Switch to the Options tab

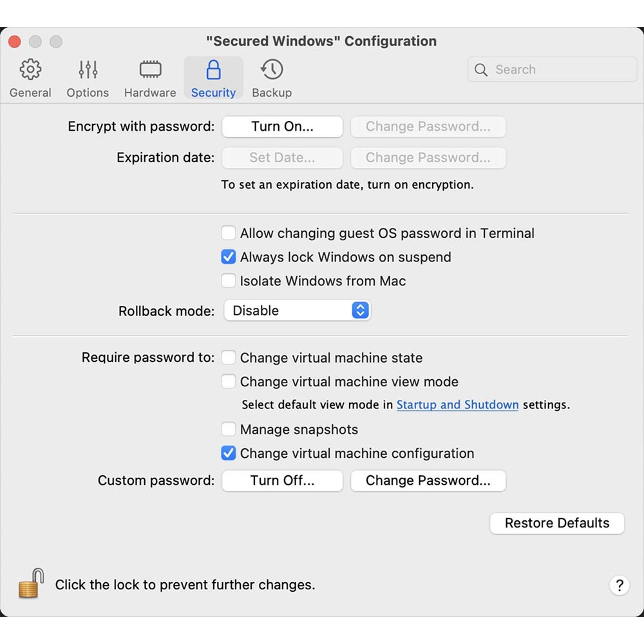point(88,78)
